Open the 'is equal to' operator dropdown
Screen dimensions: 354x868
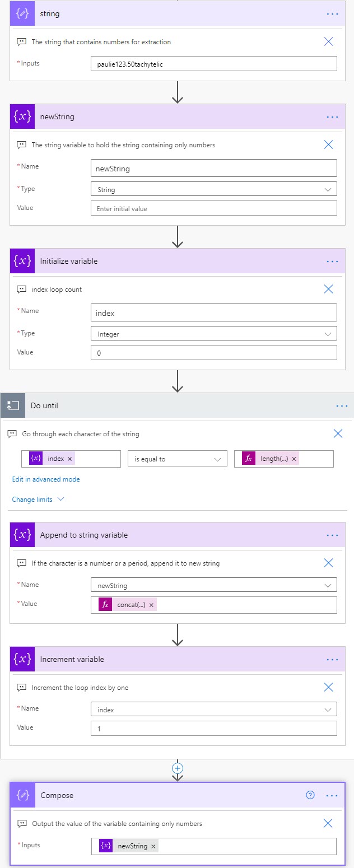(x=177, y=459)
